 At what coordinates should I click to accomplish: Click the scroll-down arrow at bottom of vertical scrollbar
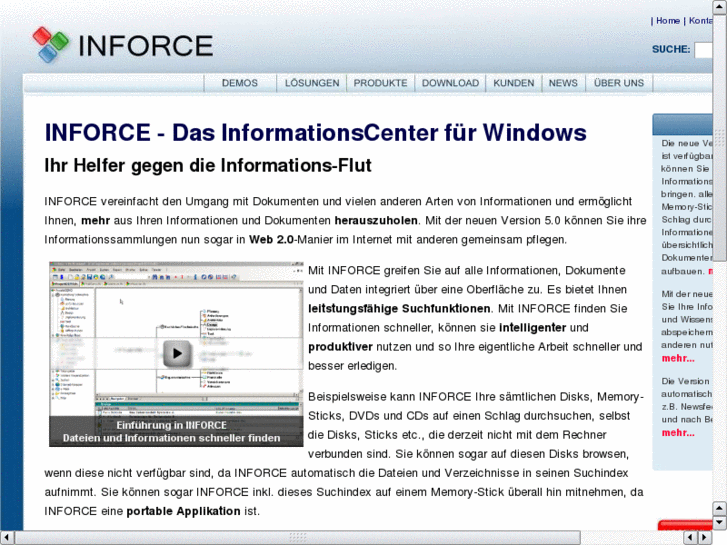[x=720, y=523]
